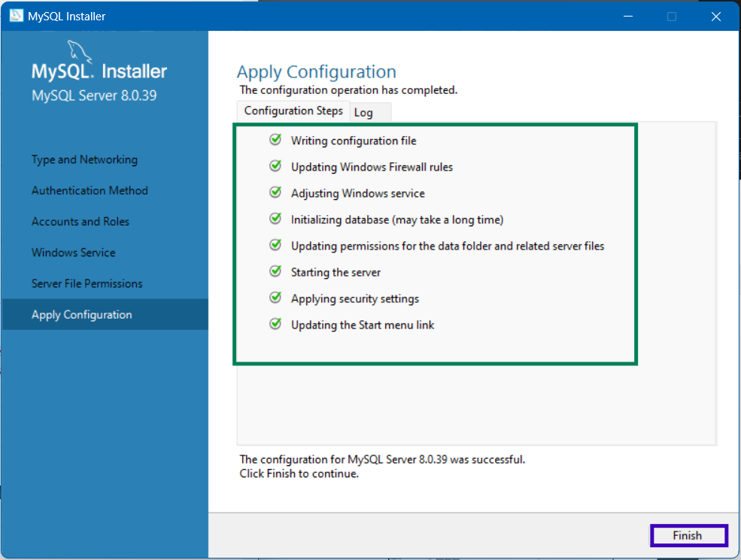The image size is (741, 560).
Task: Click checkmark beside Updating permissions for data folder
Action: tap(275, 245)
